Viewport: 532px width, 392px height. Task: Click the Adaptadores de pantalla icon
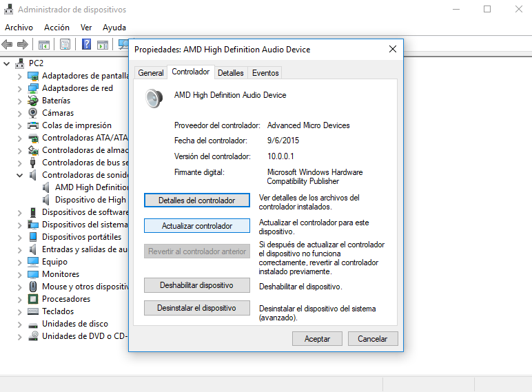coord(33,76)
